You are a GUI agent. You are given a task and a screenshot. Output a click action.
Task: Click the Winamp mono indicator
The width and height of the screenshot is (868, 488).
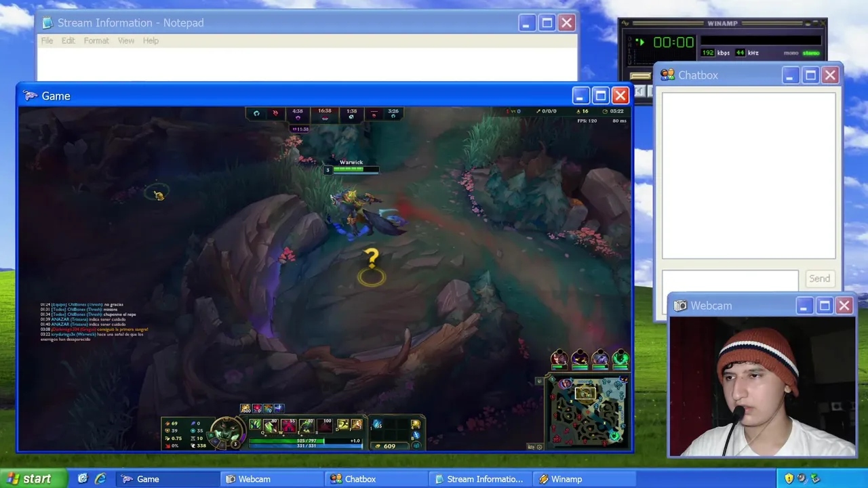click(x=791, y=53)
